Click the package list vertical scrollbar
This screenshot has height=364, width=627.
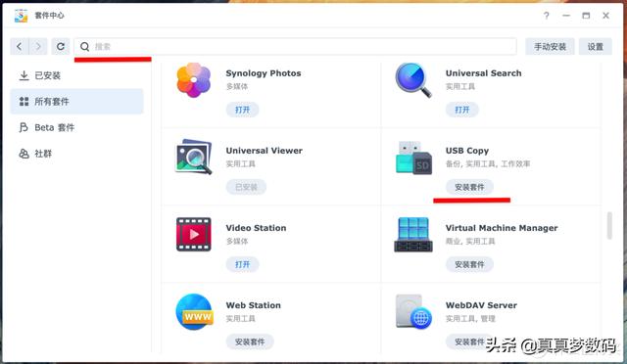point(609,226)
